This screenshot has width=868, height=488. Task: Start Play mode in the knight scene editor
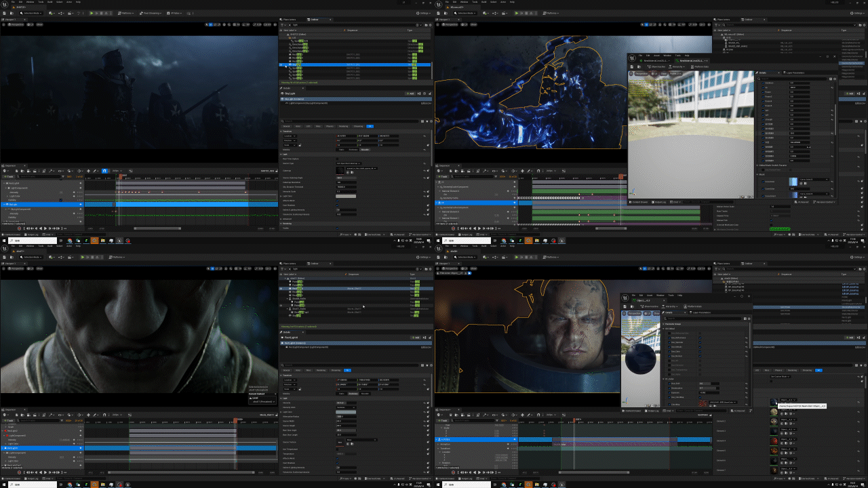91,13
